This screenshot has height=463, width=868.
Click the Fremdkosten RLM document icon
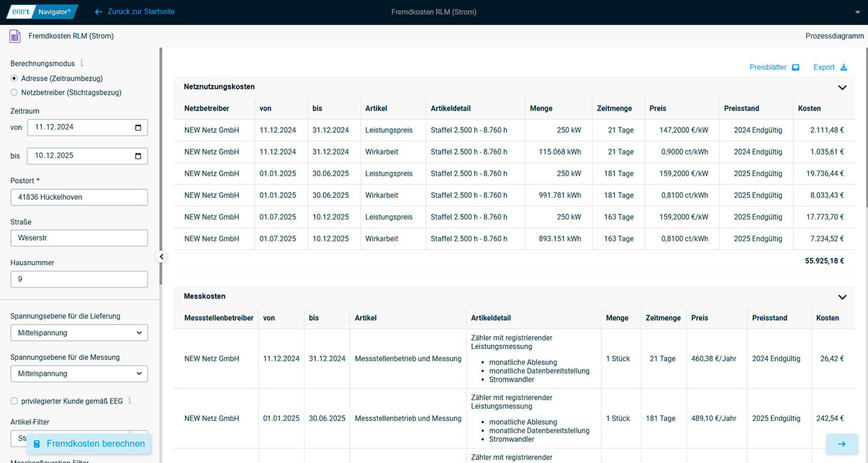tap(15, 36)
